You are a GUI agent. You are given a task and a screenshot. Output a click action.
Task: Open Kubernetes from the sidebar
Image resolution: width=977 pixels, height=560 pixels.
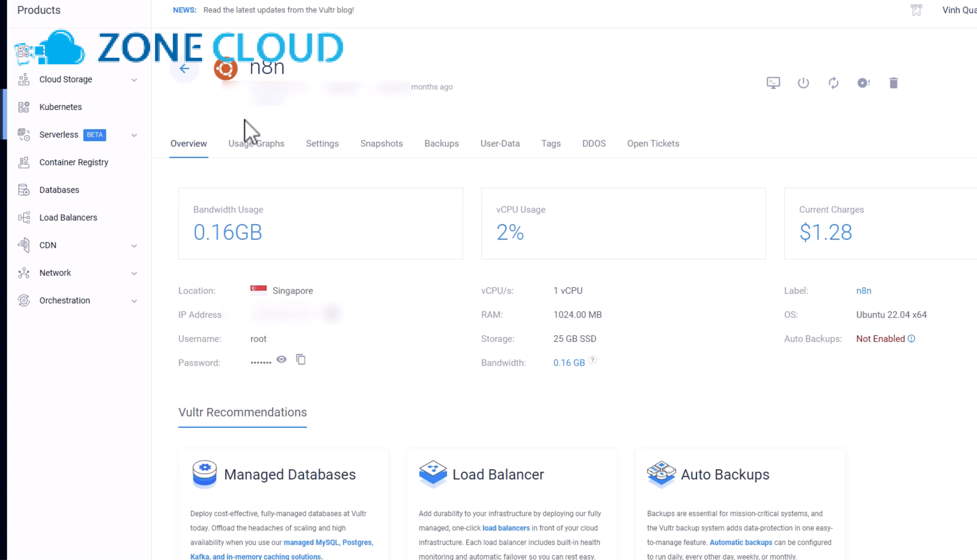(61, 107)
